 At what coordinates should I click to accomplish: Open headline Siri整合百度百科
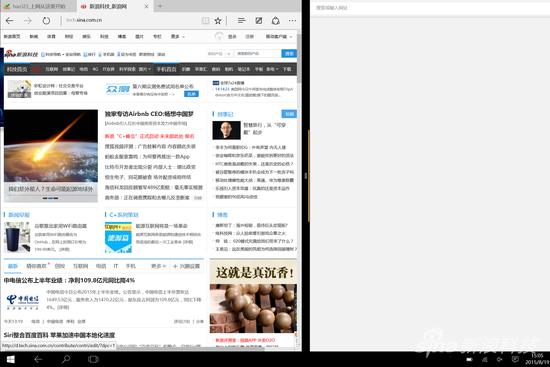click(x=59, y=335)
